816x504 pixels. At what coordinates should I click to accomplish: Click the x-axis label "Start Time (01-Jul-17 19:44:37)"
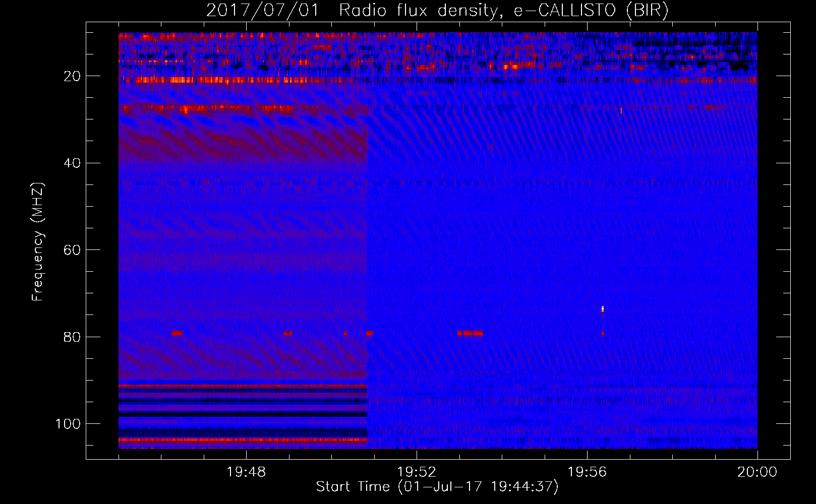click(x=437, y=487)
